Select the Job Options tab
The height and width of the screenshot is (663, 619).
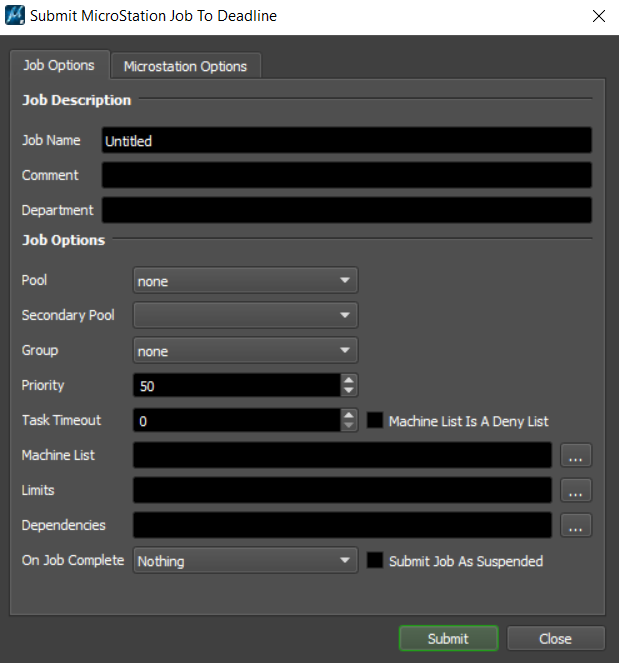pos(59,65)
